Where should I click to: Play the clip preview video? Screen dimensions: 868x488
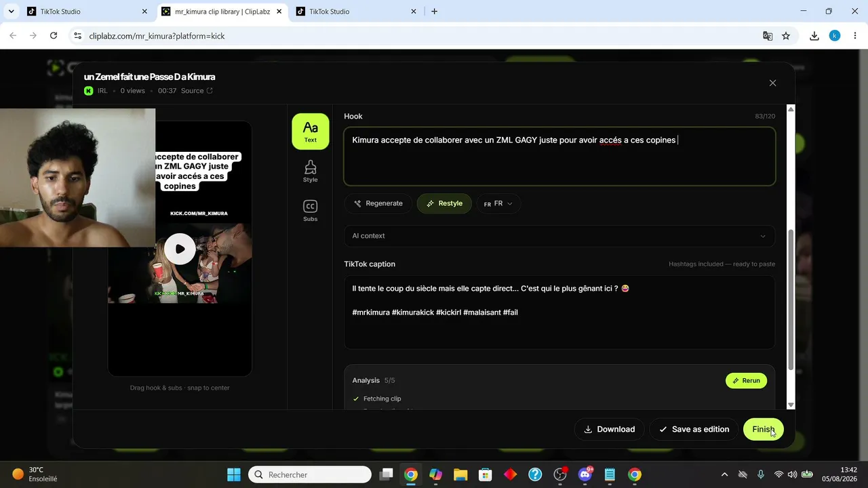180,249
